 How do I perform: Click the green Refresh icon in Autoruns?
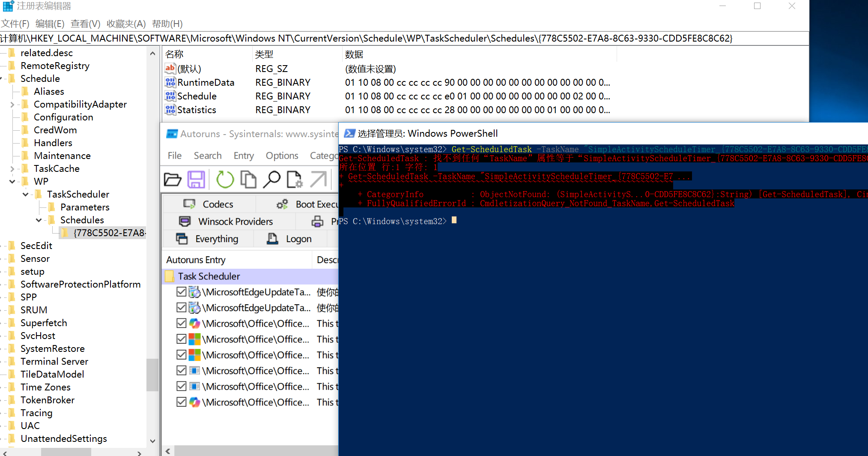(225, 180)
